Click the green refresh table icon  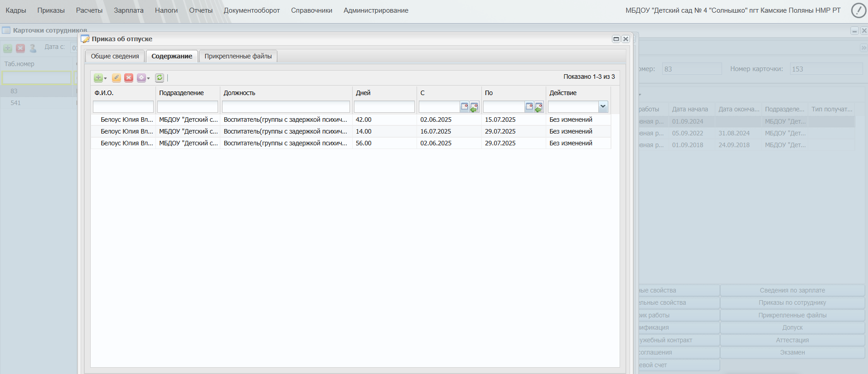[160, 78]
